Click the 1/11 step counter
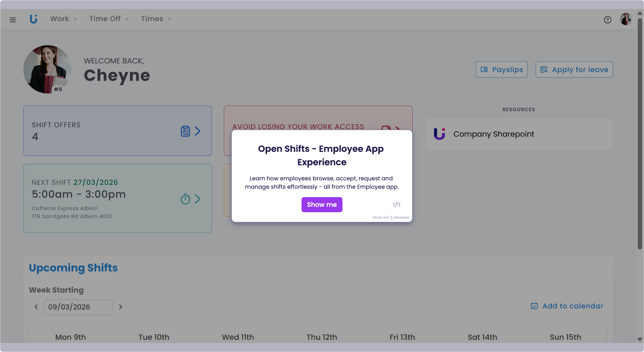 (x=396, y=204)
